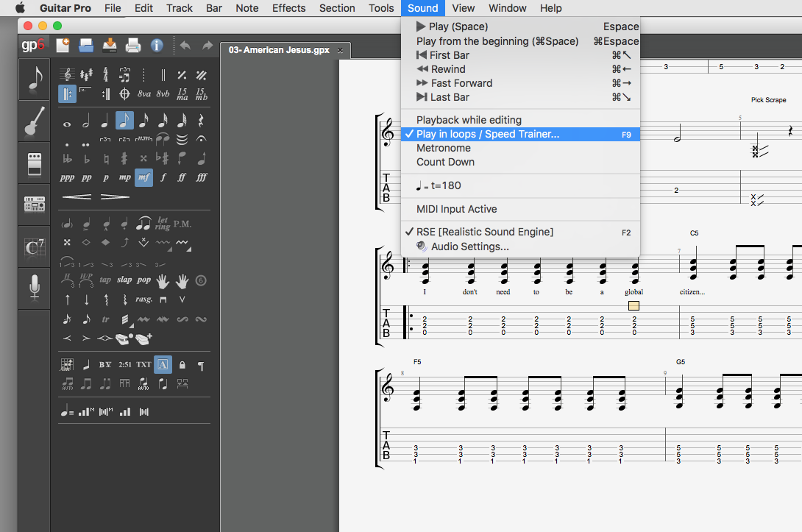The image size is (802, 532).
Task: Select the quarter note duration
Action: 105,121
